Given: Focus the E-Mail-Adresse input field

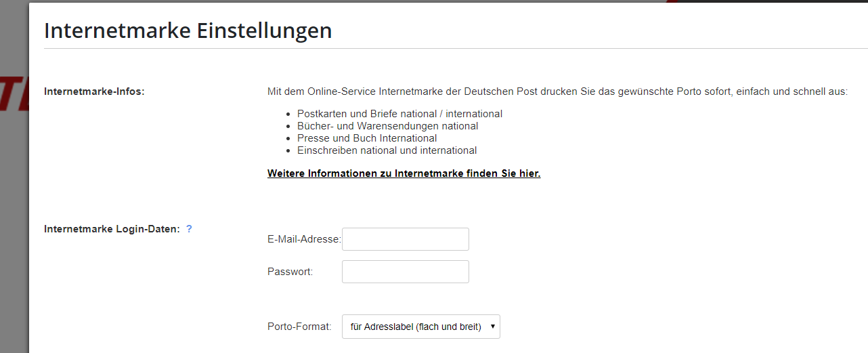Looking at the screenshot, I should point(405,239).
